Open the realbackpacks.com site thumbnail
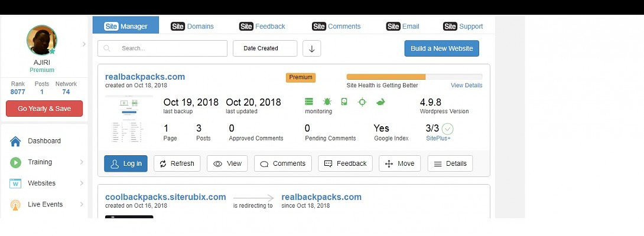644x236 pixels. click(129, 121)
